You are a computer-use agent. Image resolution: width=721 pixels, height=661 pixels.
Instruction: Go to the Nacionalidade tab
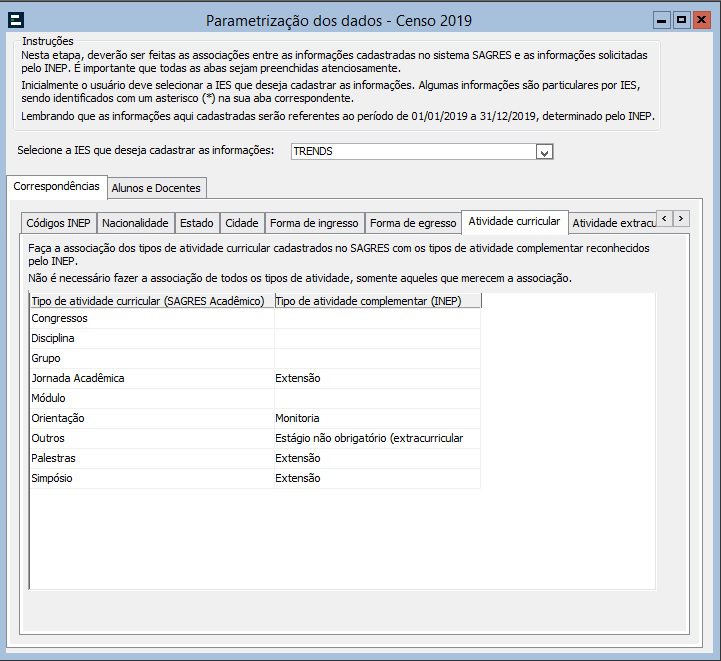click(136, 223)
